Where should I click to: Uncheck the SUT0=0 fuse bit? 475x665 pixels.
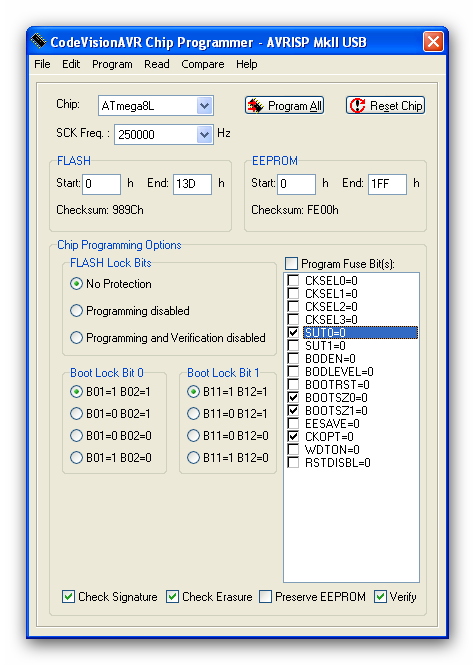(x=293, y=332)
